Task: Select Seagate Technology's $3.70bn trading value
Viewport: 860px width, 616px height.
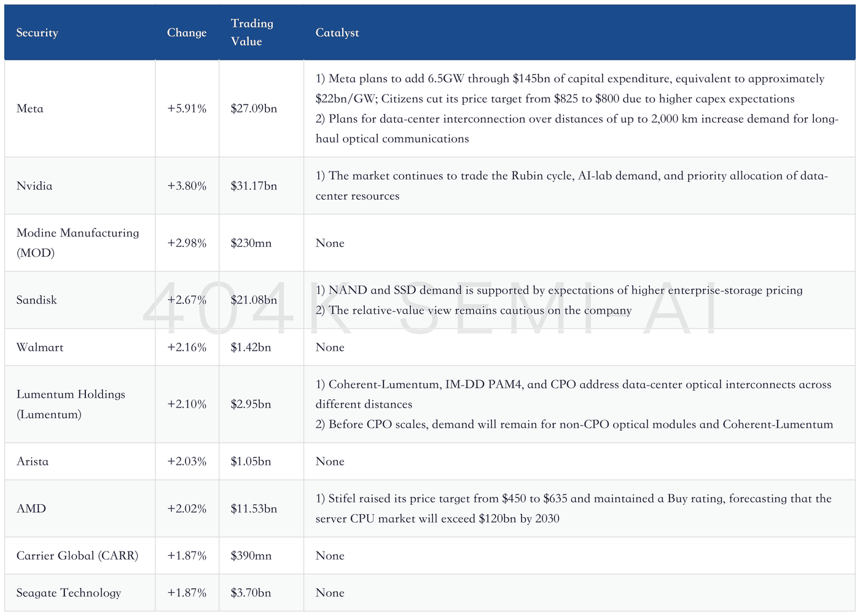Action: [x=251, y=593]
